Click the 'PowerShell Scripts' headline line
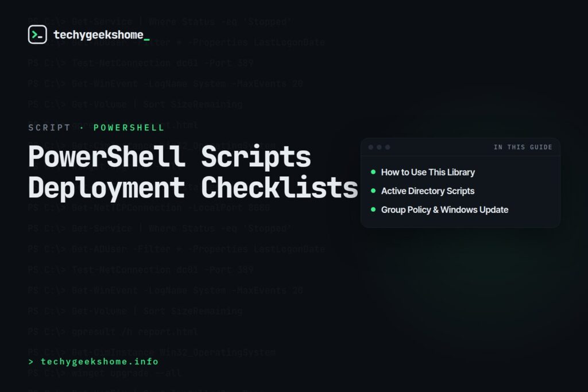 169,156
